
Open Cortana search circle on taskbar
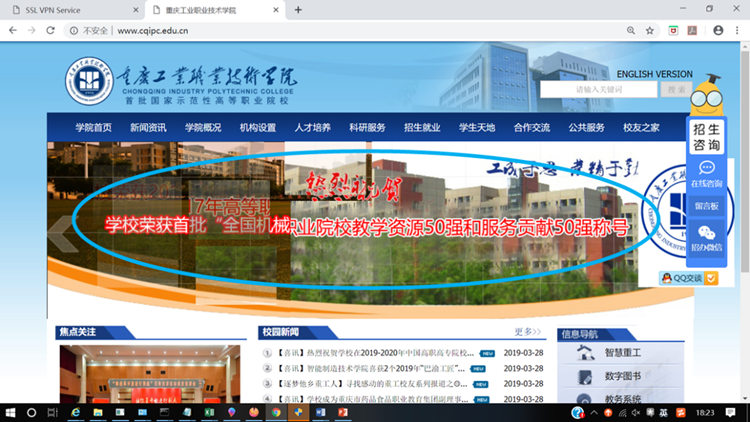coord(31,412)
